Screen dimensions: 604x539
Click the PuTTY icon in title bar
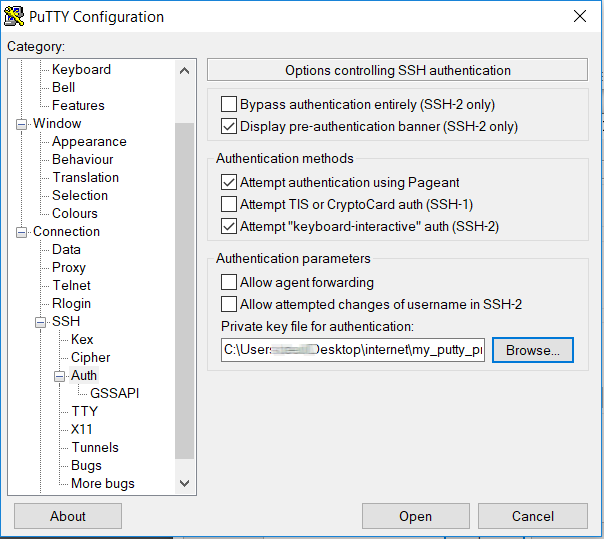tap(15, 16)
